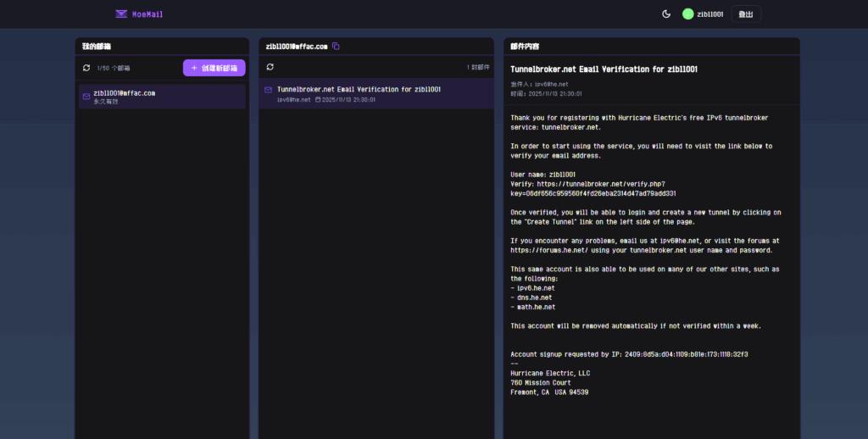868x439 pixels.
Task: Click the calendar icon next to the message date
Action: (318, 100)
